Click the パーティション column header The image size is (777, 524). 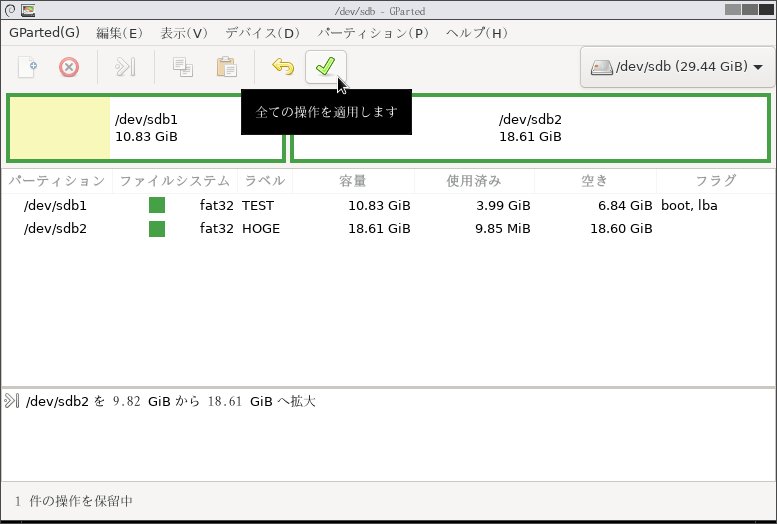tap(57, 181)
